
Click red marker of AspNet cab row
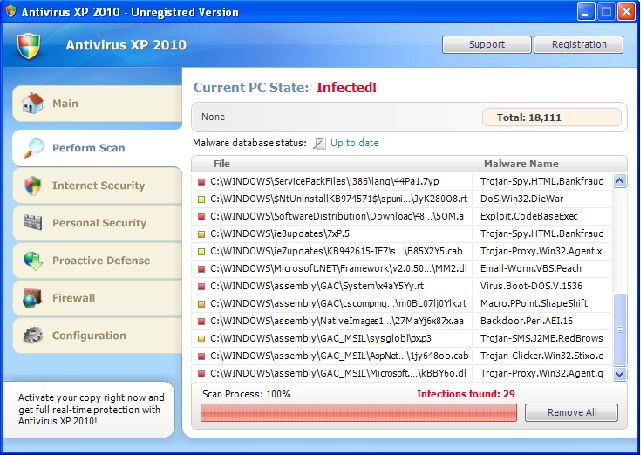(x=201, y=356)
